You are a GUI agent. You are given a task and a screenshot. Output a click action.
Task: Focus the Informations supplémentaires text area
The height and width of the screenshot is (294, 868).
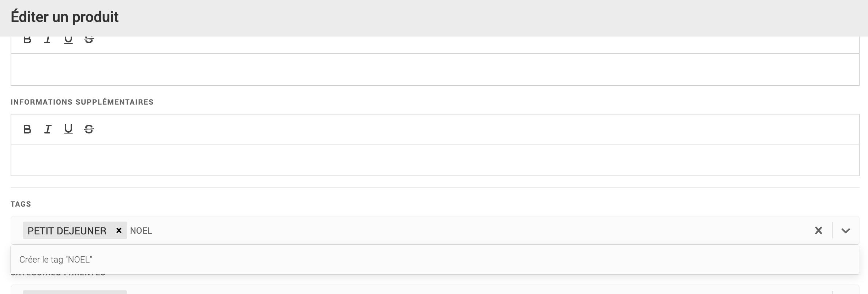pos(435,160)
